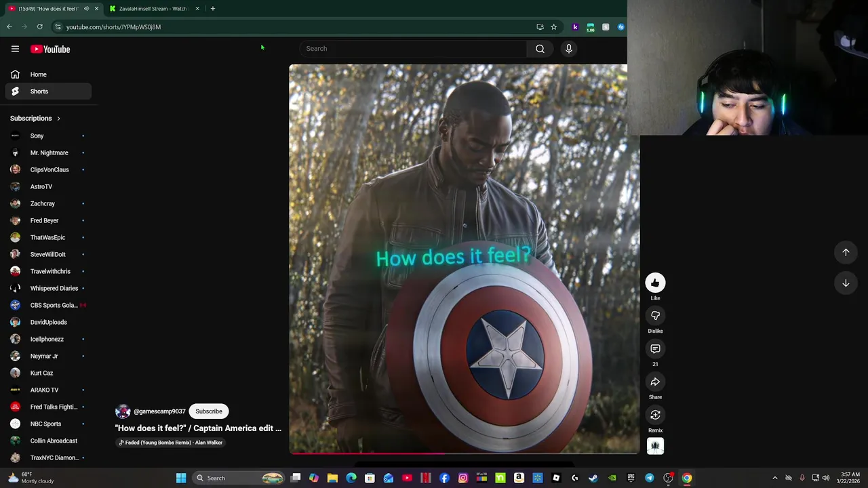Go to previous short with up arrow

(x=846, y=252)
